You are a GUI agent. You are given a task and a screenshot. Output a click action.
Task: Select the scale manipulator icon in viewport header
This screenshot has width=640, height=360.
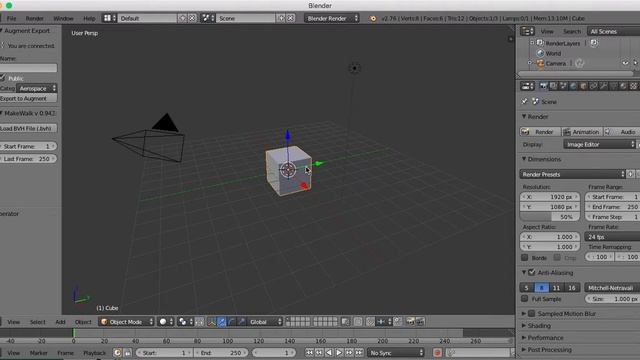click(x=242, y=322)
